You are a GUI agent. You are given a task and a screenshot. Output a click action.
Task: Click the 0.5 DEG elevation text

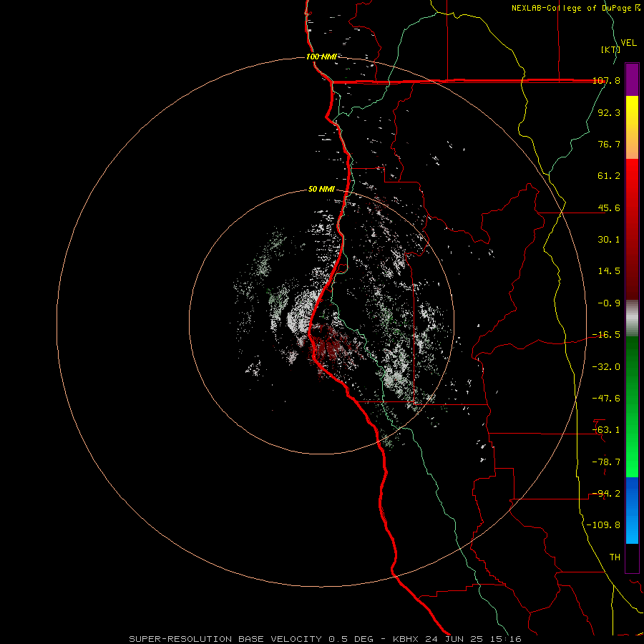pos(351,639)
